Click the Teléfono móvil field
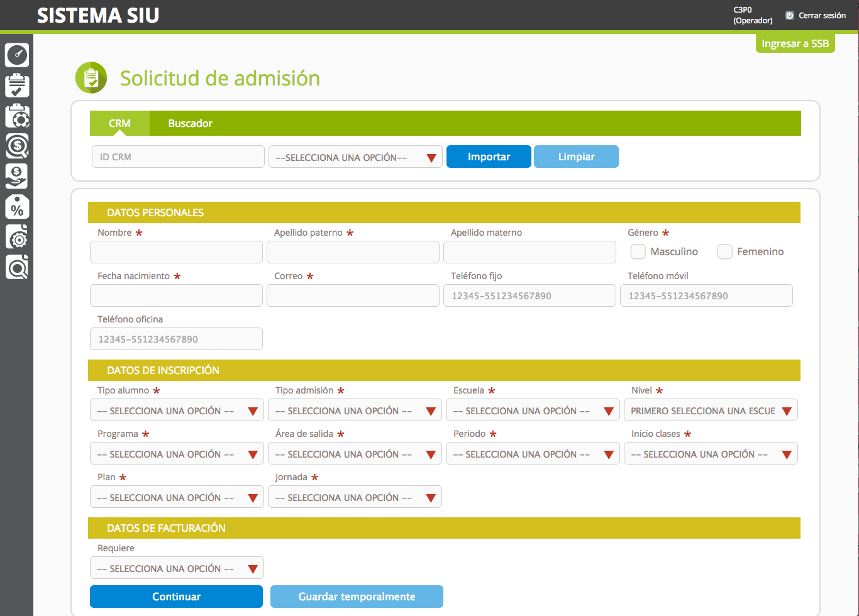 click(706, 295)
